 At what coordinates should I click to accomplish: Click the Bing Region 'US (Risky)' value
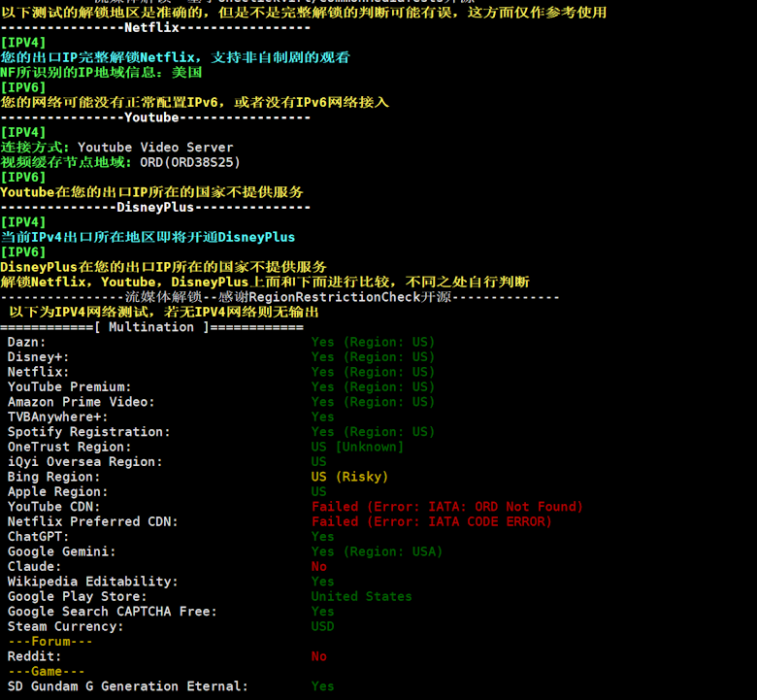[349, 477]
